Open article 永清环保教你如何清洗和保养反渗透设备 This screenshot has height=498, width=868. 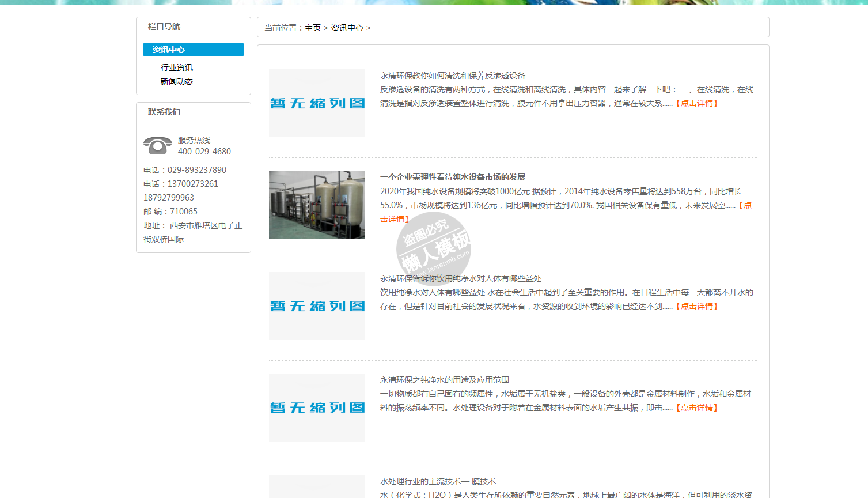pos(453,76)
